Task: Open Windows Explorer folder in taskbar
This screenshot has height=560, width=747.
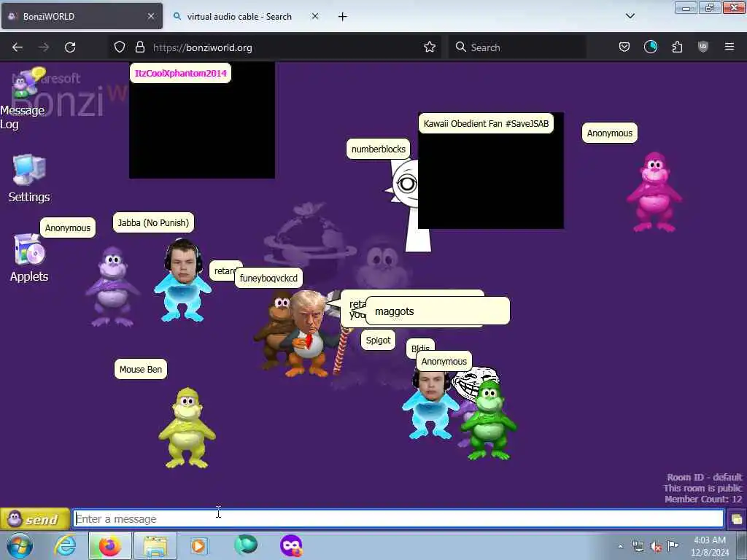Action: [x=155, y=545]
